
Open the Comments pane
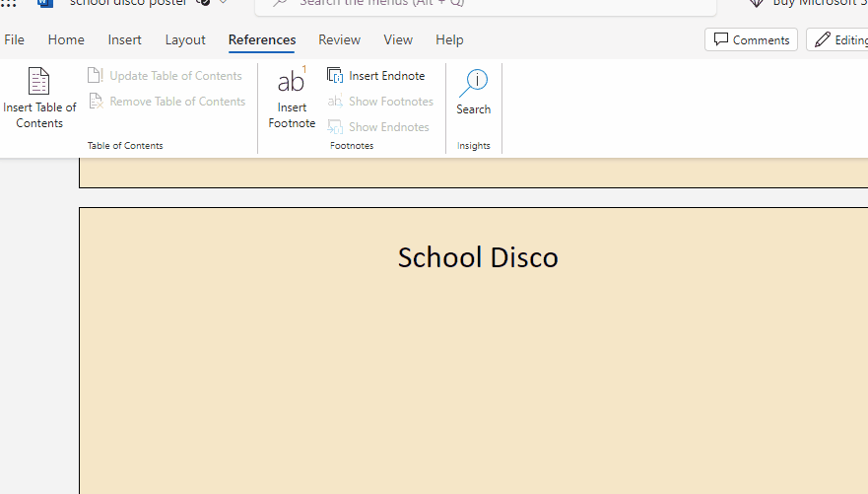[751, 39]
